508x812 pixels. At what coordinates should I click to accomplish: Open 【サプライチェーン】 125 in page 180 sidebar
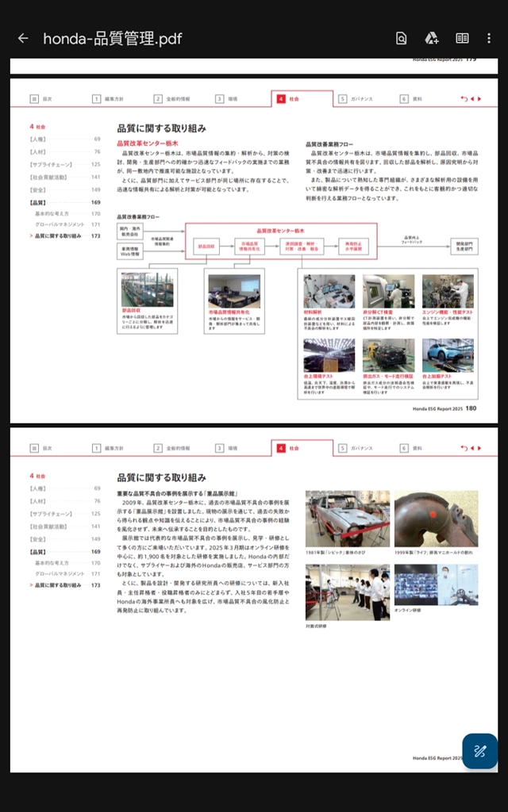(65, 165)
